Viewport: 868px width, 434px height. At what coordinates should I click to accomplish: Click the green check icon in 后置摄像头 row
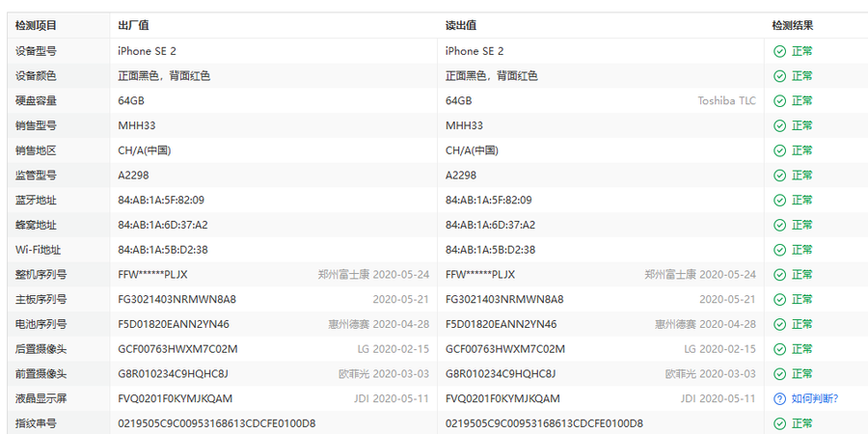[779, 349]
